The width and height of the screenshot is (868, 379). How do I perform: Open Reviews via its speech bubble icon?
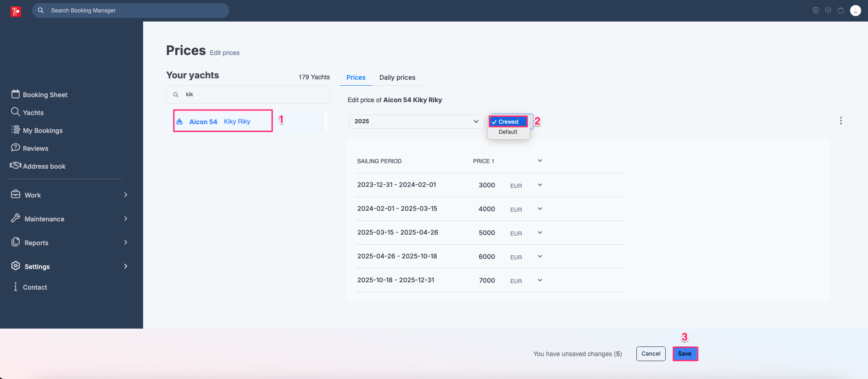pos(16,148)
